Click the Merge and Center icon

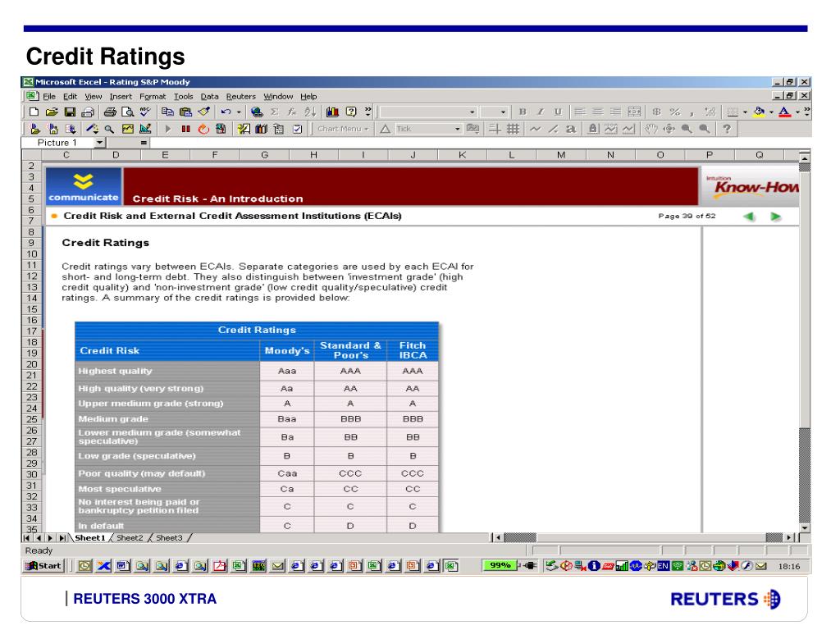pyautogui.click(x=634, y=112)
